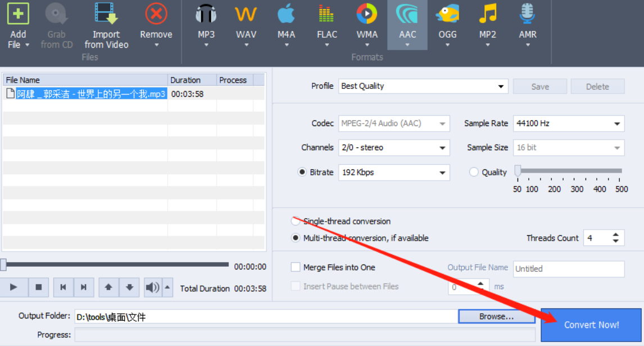Choose the MP3 format icon
Viewport: 644px width, 346px height.
coord(206,15)
